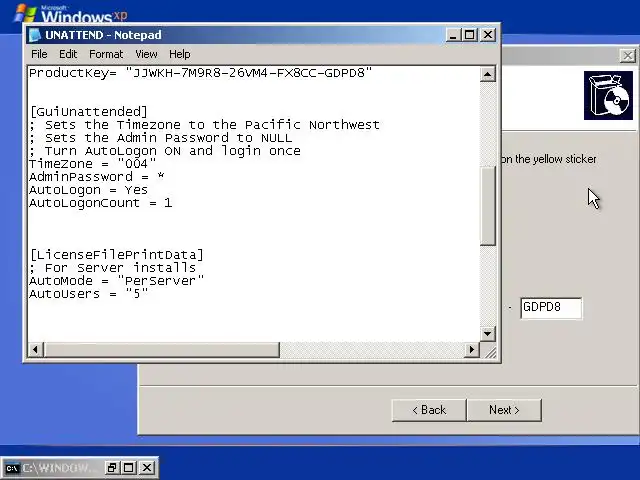Maximize the minimized C:\WINDOW command window
Viewport: 640px width, 480px height.
tap(129, 467)
